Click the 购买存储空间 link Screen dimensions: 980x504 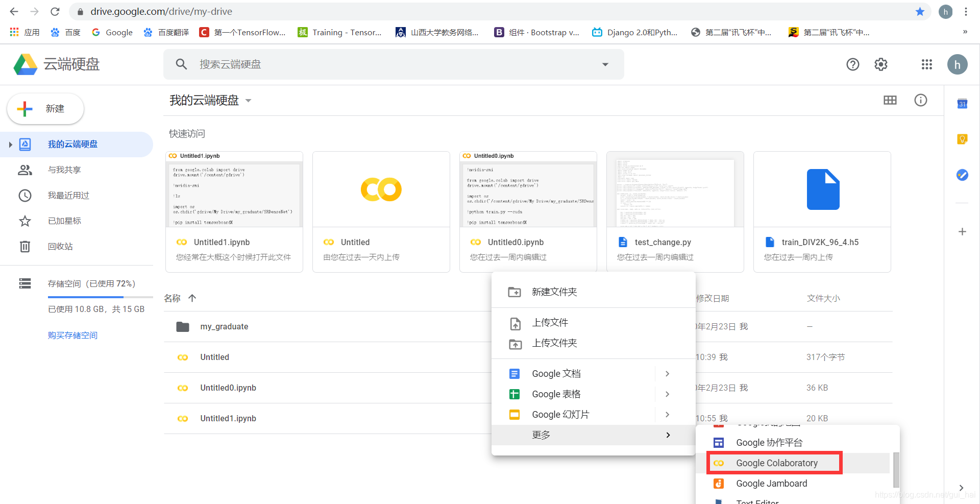click(72, 335)
